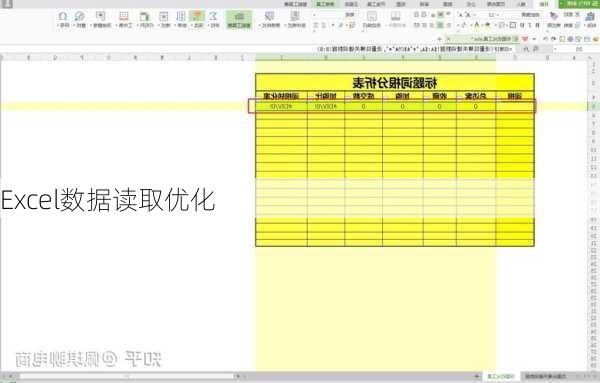Open the Rows and Columns tool

145,19
